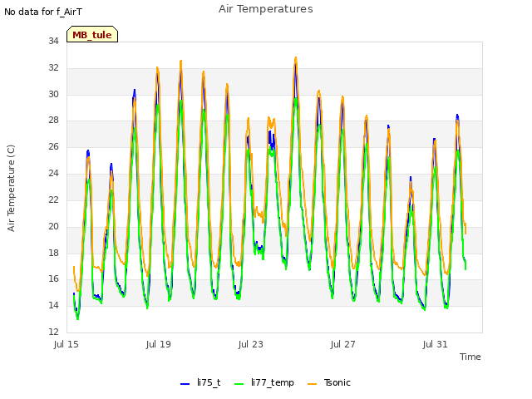Screen dimensions: 532x399
Task: Click the 32 y-axis tick label
Action: click(x=53, y=68)
